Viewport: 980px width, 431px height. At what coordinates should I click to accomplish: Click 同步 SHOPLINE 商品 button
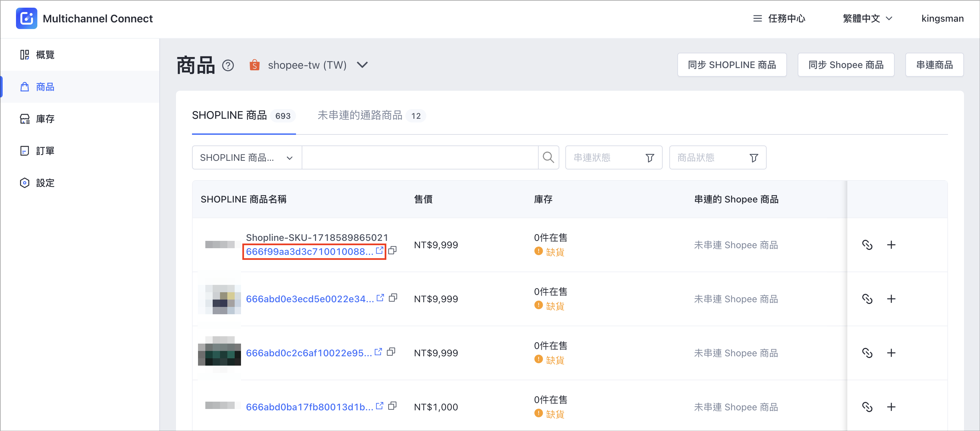point(732,65)
